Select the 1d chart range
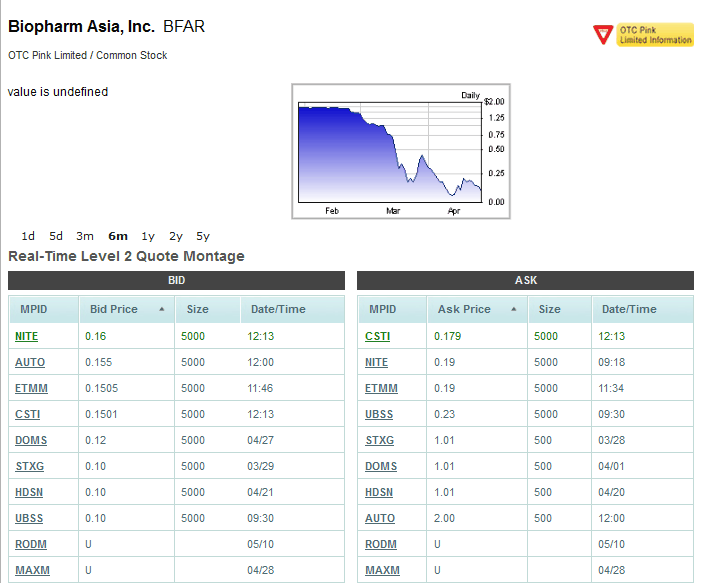703x583 pixels. (x=28, y=236)
